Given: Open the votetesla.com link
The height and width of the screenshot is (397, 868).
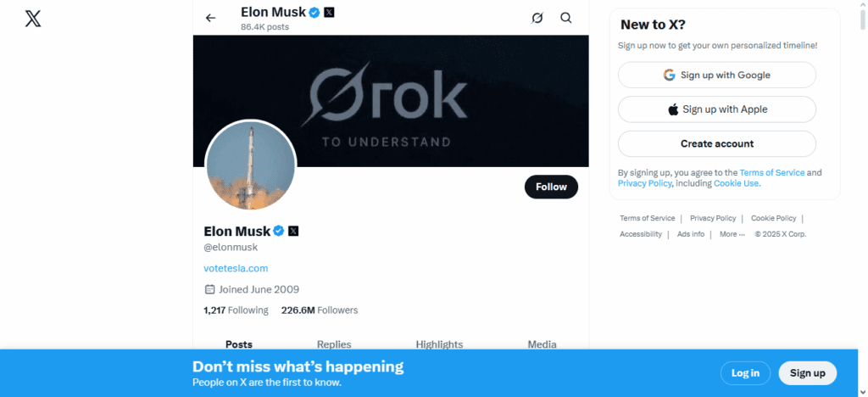Looking at the screenshot, I should [x=236, y=268].
